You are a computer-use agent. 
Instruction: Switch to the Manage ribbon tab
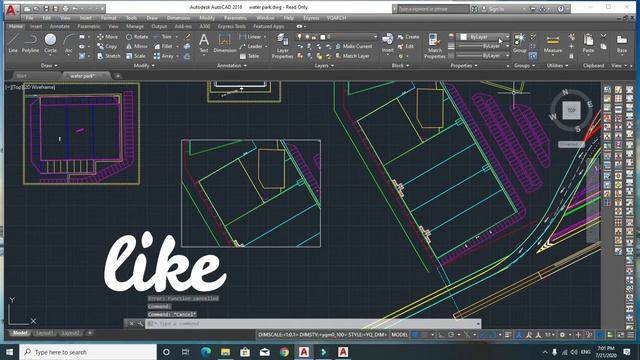(135, 26)
